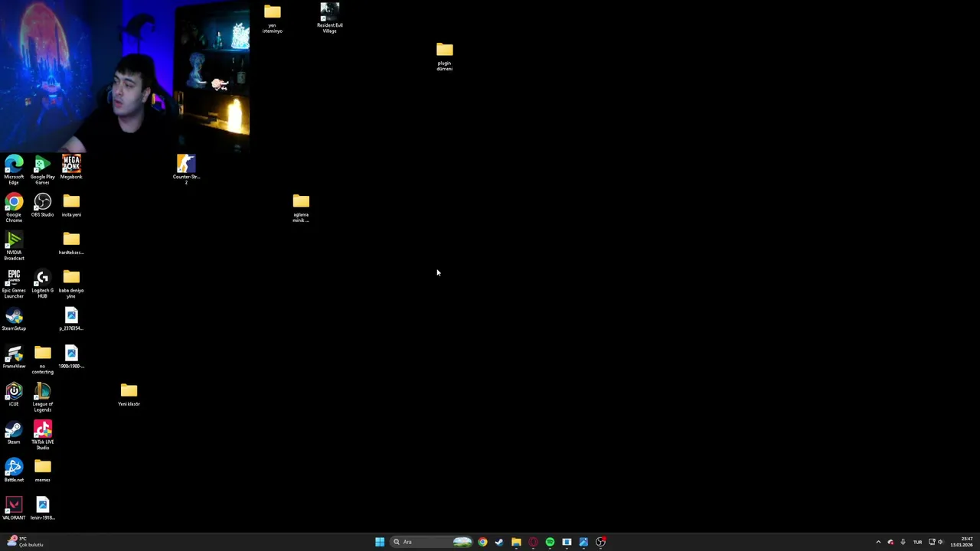Select the hardtekses folder on desktop

71,243
